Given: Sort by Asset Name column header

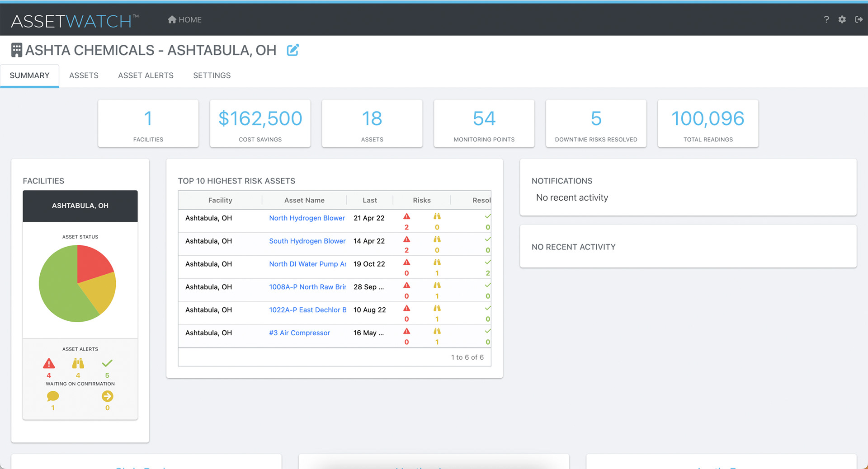Looking at the screenshot, I should click(x=304, y=200).
